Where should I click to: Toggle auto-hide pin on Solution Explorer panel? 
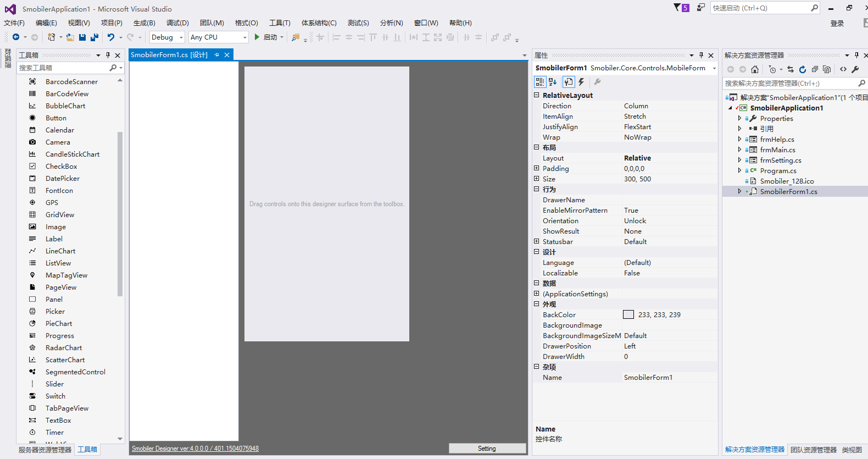[856, 55]
